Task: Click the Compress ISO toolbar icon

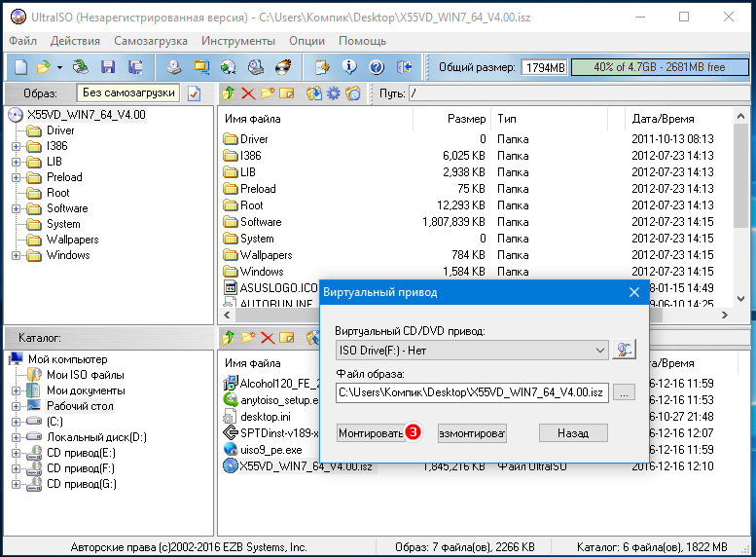Action: click(x=201, y=67)
